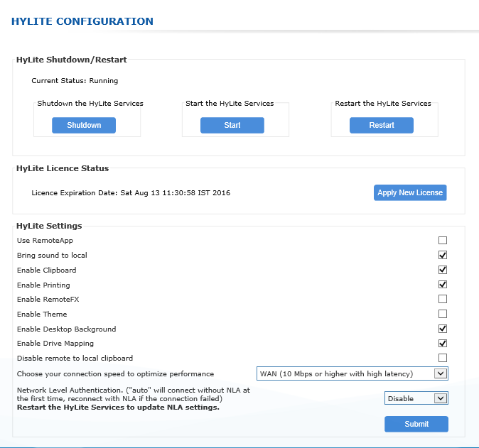Restart the HyLite Services
The image size is (479, 448).
coord(382,125)
